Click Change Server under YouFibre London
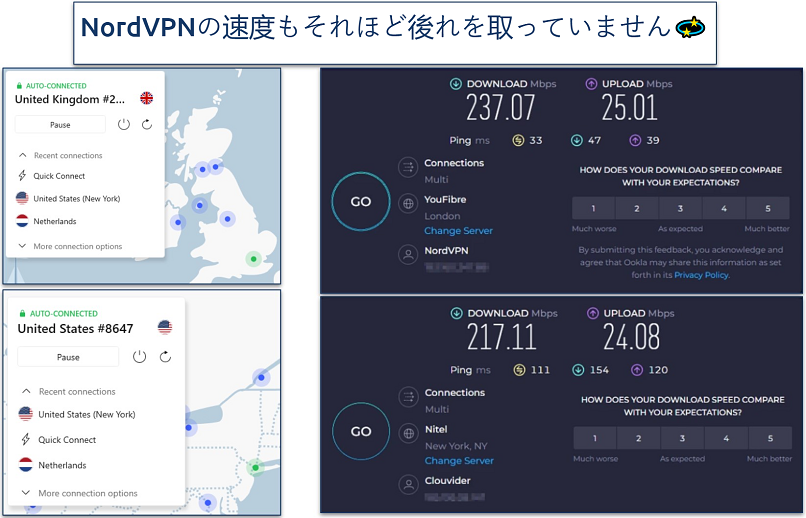Screen dimensions: 806x518 pyautogui.click(x=459, y=231)
